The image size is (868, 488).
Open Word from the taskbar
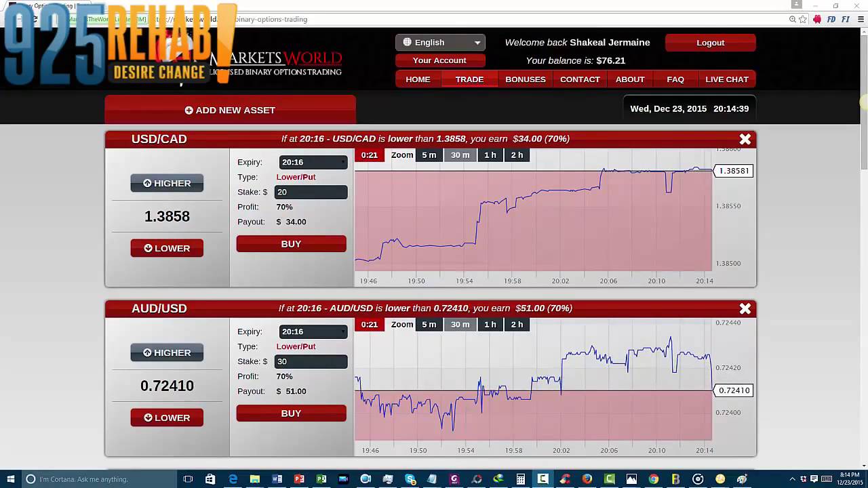click(277, 479)
